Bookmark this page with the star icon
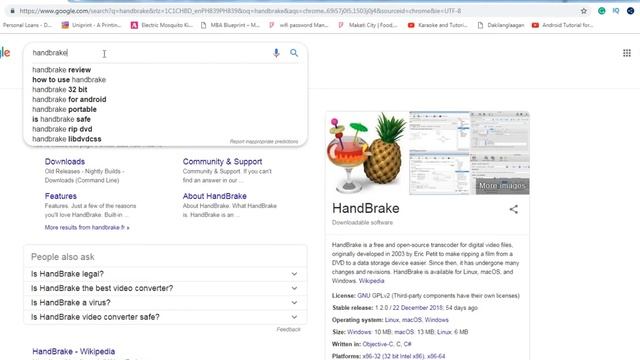This screenshot has width=640, height=360. (x=584, y=11)
